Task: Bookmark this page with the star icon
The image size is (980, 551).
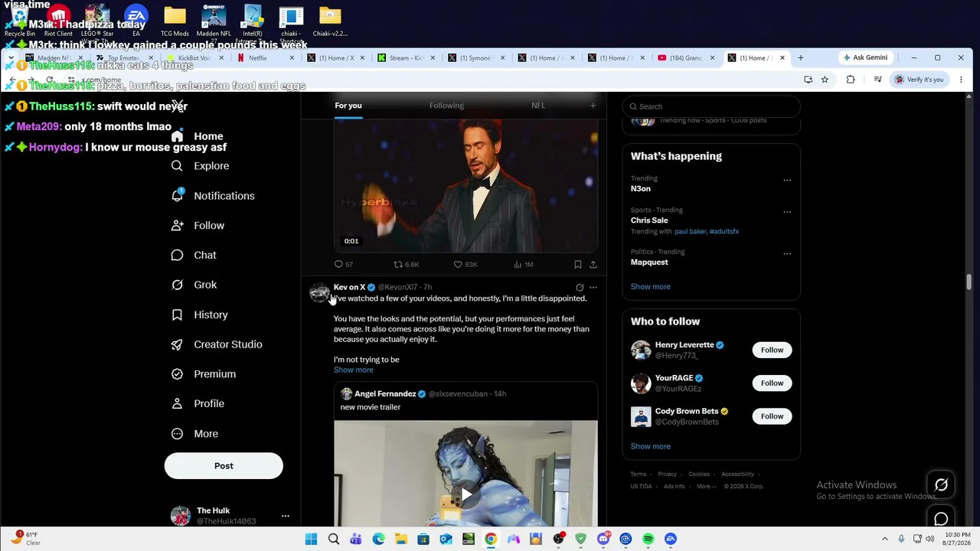Action: click(825, 80)
